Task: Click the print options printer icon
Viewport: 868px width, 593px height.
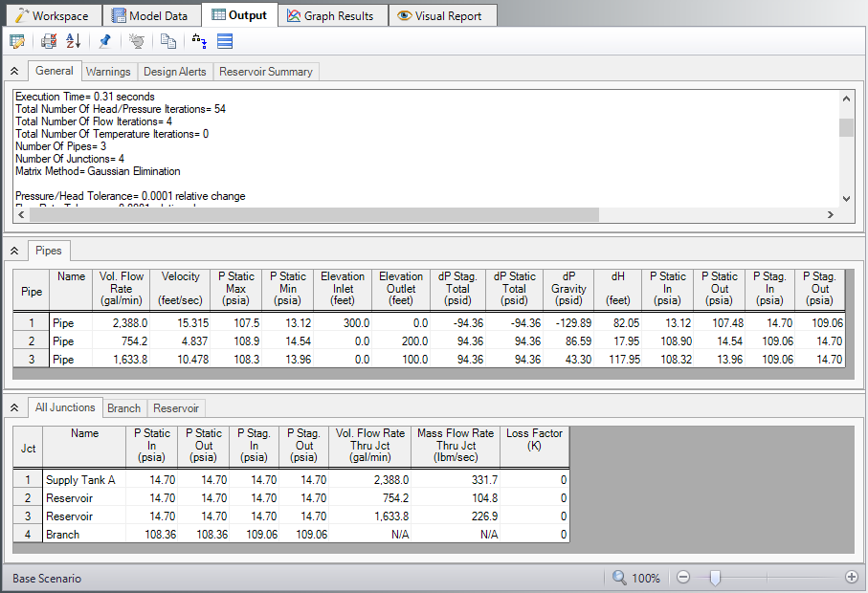Action: pyautogui.click(x=49, y=41)
